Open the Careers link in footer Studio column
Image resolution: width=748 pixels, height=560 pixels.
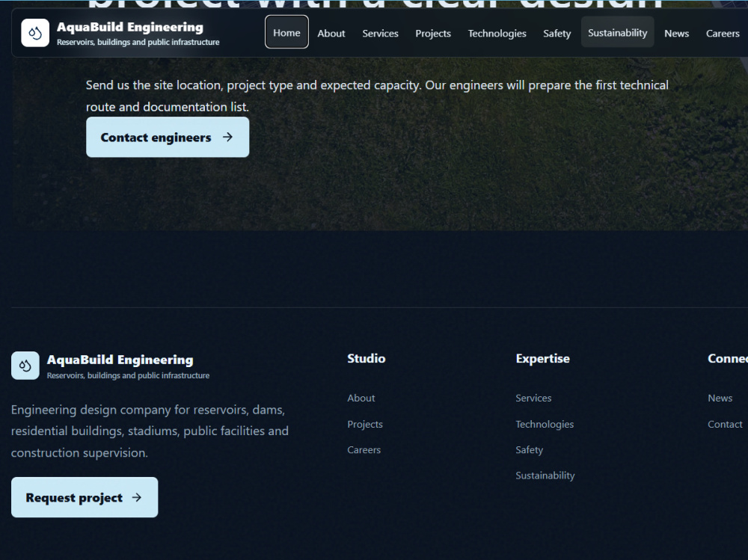[364, 450]
